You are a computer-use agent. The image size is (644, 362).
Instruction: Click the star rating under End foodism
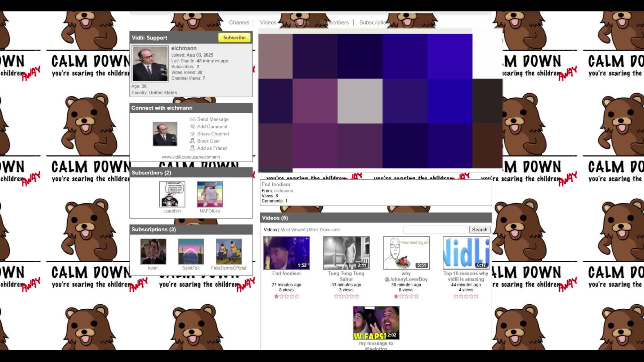[x=286, y=296]
